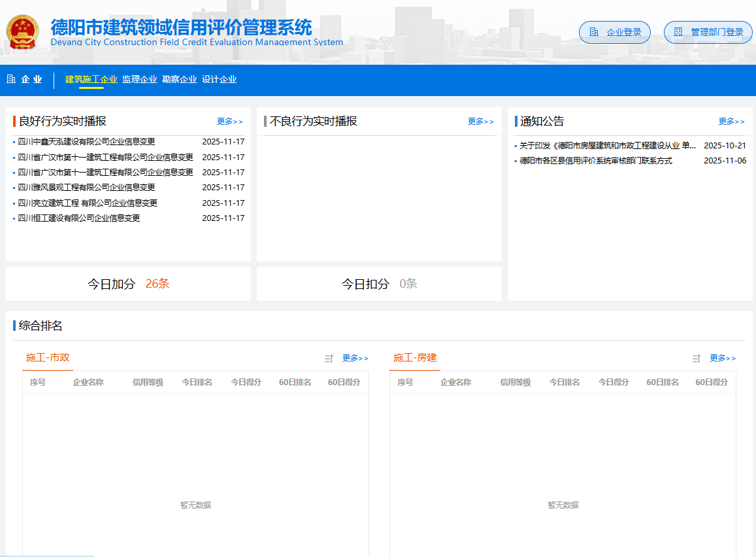Switch to the 设计企业 tab
This screenshot has height=557, width=756.
[x=219, y=79]
